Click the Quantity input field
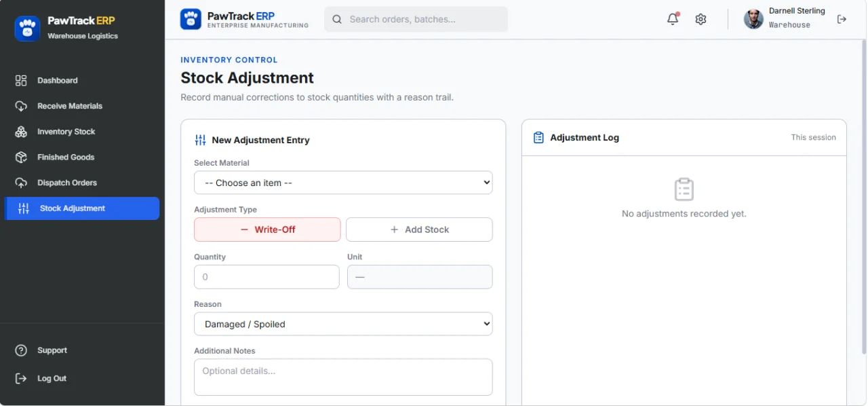Image resolution: width=868 pixels, height=406 pixels. pos(267,277)
